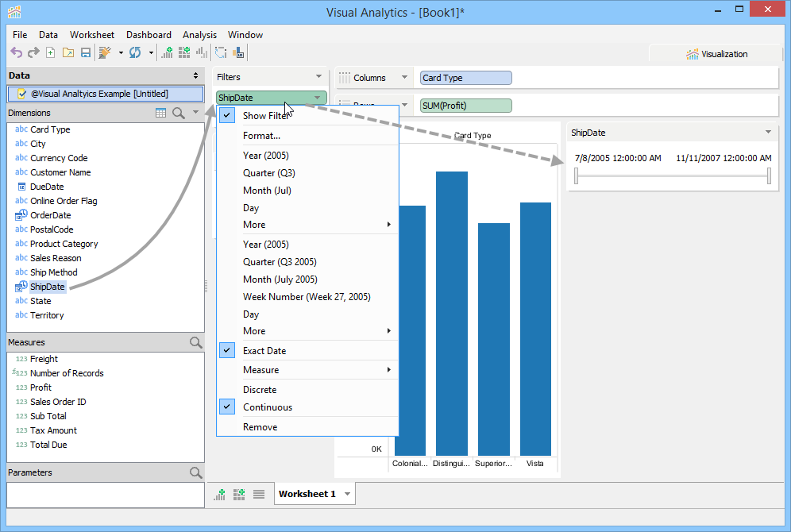Save the workbook using the disk icon
Image resolution: width=791 pixels, height=532 pixels.
click(86, 52)
